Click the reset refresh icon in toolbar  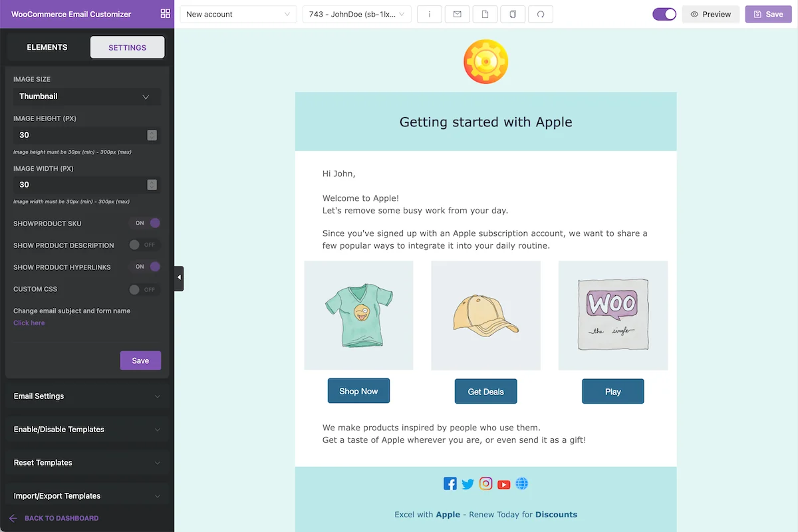(541, 14)
